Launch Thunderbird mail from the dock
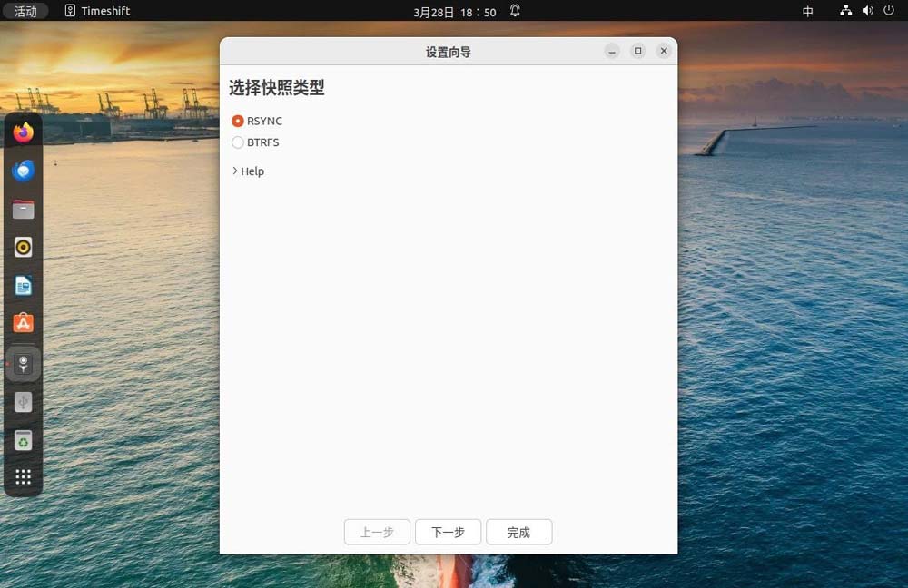Screen dimensions: 908x588 coord(24,171)
